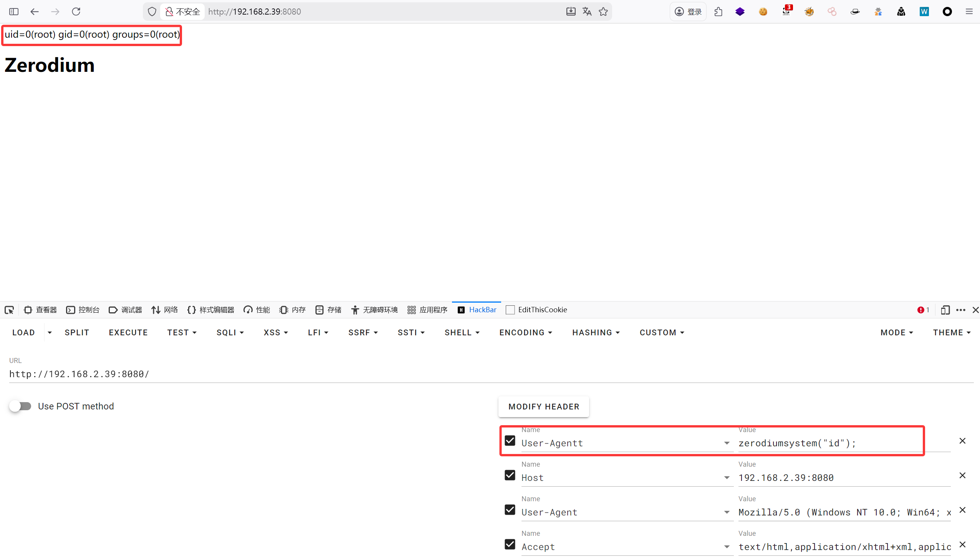Expand the SQLI dropdown menu

[230, 333]
